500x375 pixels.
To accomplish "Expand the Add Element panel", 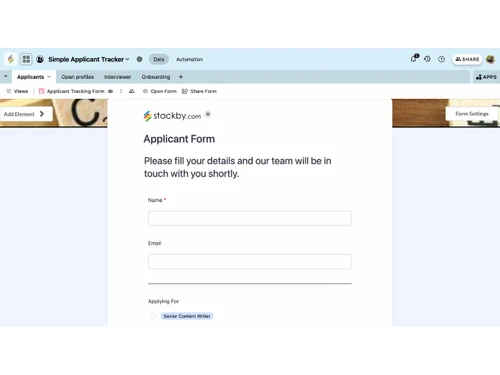I will 26,114.
